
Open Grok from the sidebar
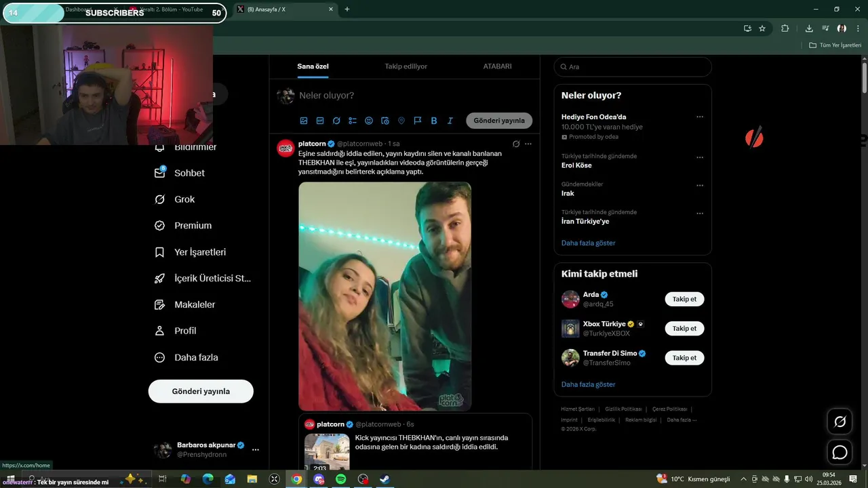(x=175, y=199)
